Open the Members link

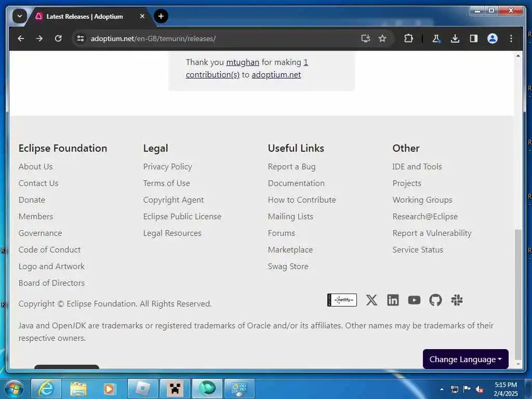click(36, 217)
